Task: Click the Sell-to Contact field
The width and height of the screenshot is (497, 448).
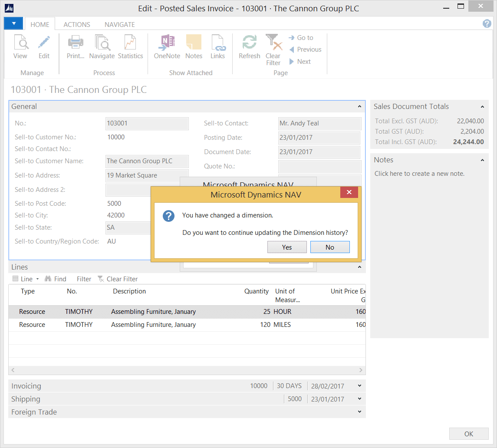Action: coord(319,123)
